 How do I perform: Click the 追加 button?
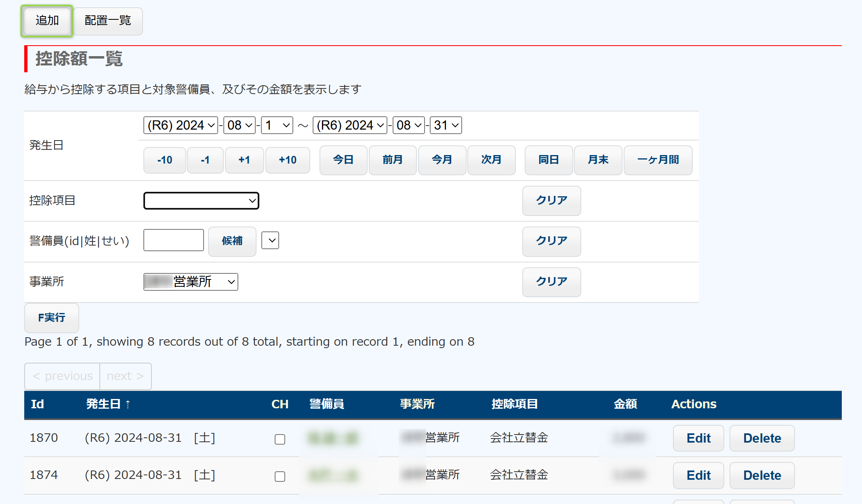click(x=47, y=21)
